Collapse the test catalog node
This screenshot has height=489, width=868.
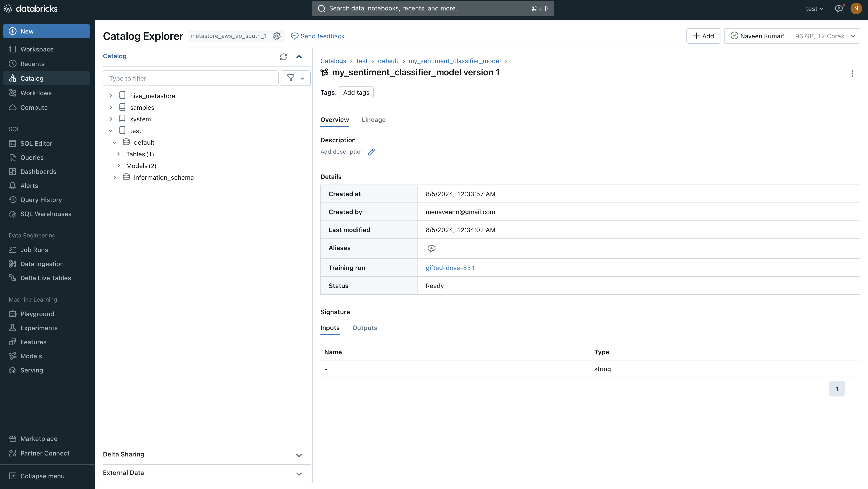[111, 130]
